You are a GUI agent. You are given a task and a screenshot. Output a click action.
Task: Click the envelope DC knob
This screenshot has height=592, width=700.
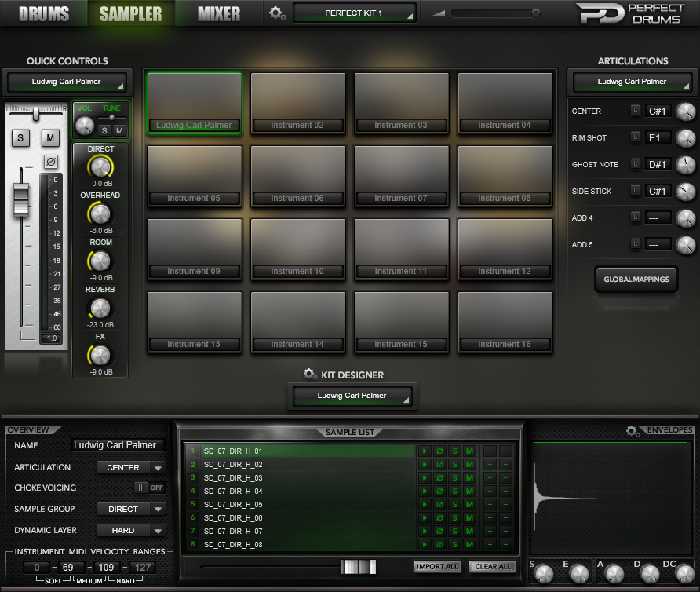685,574
